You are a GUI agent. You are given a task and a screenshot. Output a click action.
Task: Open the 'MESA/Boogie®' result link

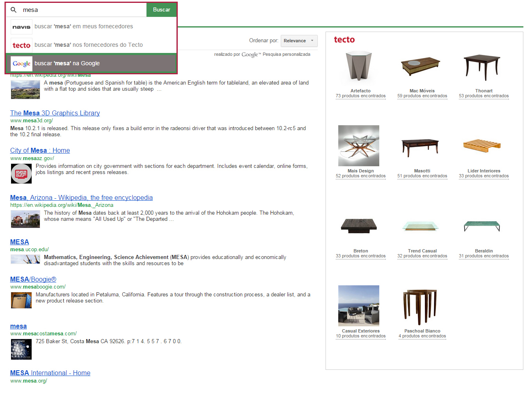tap(33, 280)
